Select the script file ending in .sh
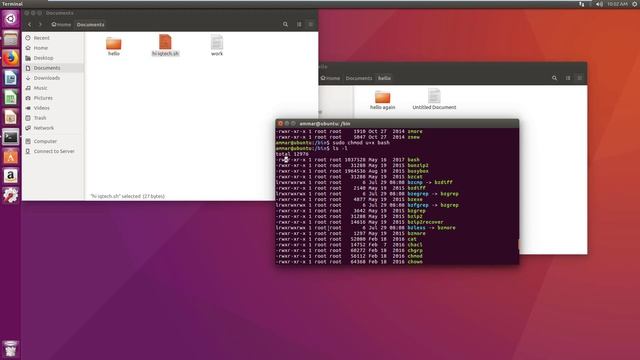The height and width of the screenshot is (360, 640). tap(165, 45)
